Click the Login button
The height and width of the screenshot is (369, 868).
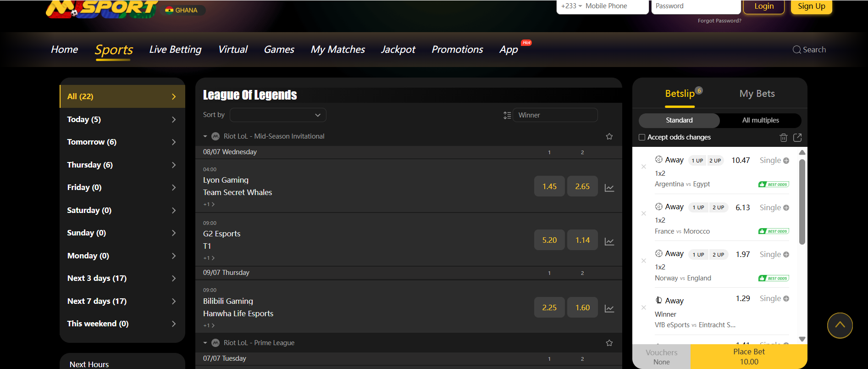pyautogui.click(x=764, y=6)
